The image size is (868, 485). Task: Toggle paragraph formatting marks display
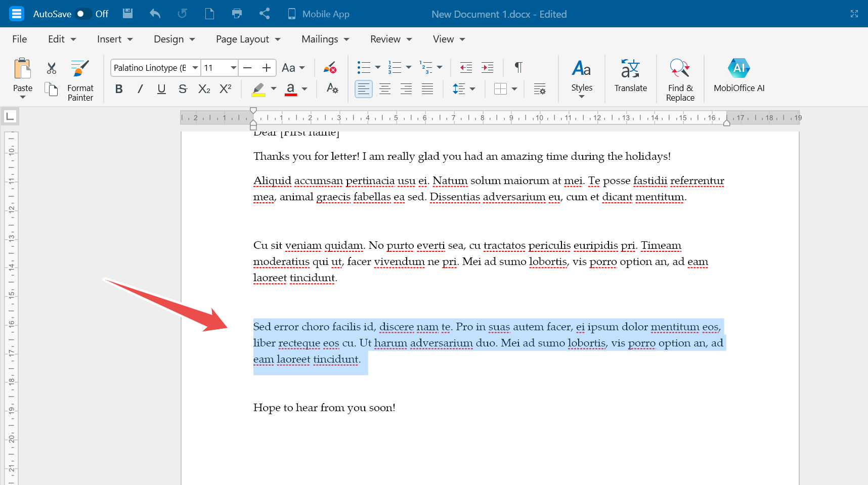coord(518,67)
